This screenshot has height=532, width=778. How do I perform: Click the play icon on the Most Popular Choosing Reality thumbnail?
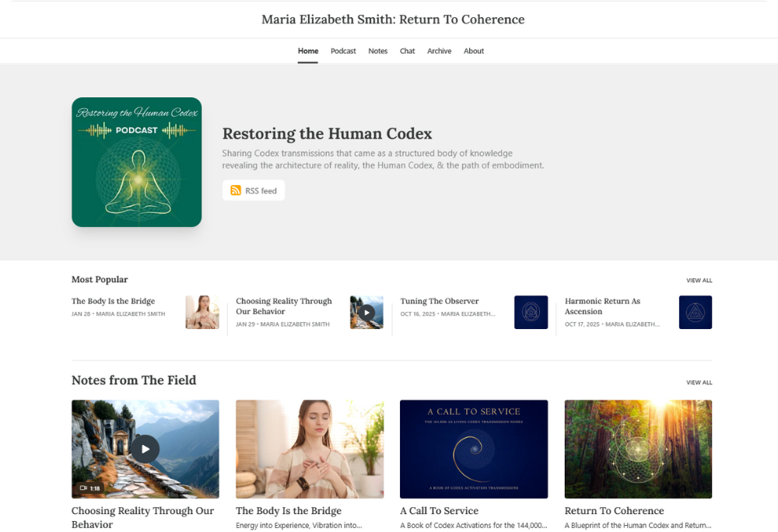pos(366,312)
